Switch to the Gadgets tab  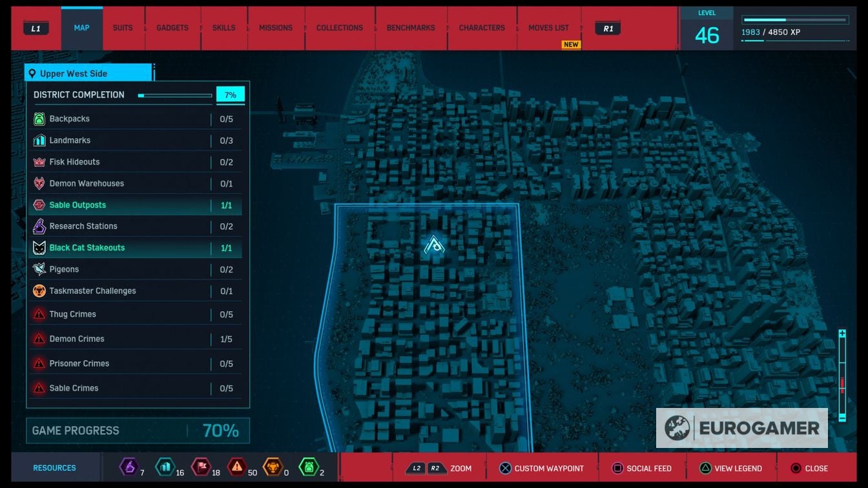pos(172,28)
